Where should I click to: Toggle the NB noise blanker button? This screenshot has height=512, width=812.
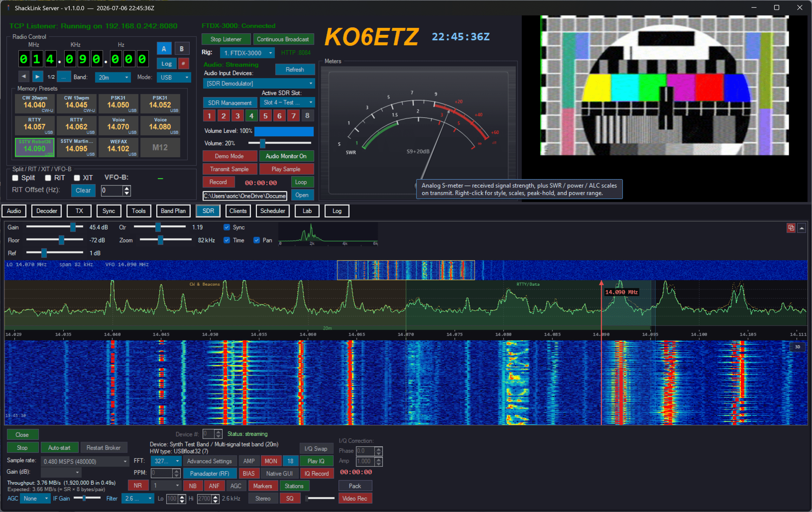pyautogui.click(x=193, y=486)
